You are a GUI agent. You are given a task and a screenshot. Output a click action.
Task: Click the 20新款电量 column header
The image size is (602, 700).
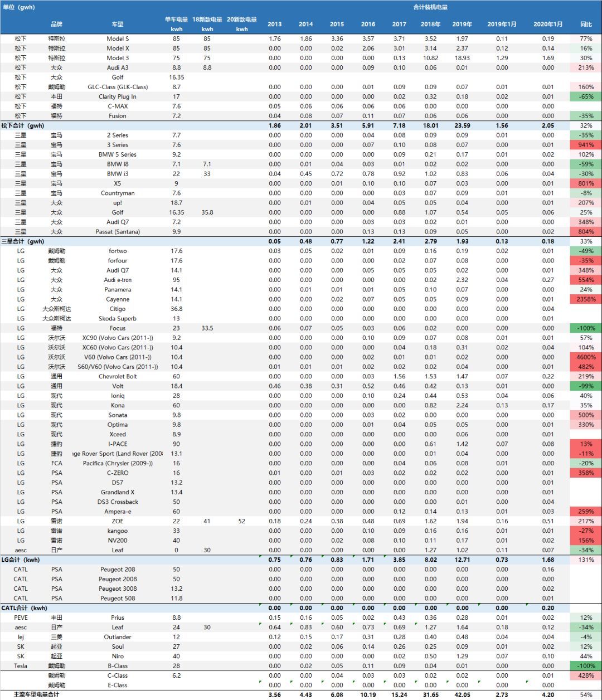click(242, 20)
